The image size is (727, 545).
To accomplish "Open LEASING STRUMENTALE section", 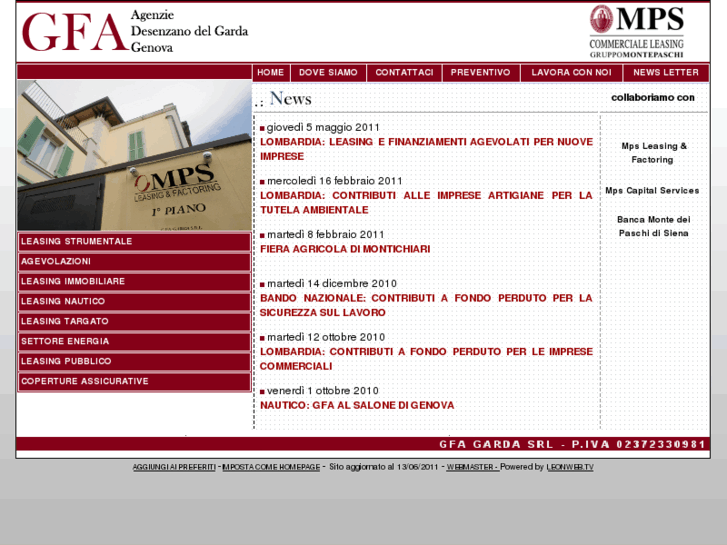I will pyautogui.click(x=134, y=242).
